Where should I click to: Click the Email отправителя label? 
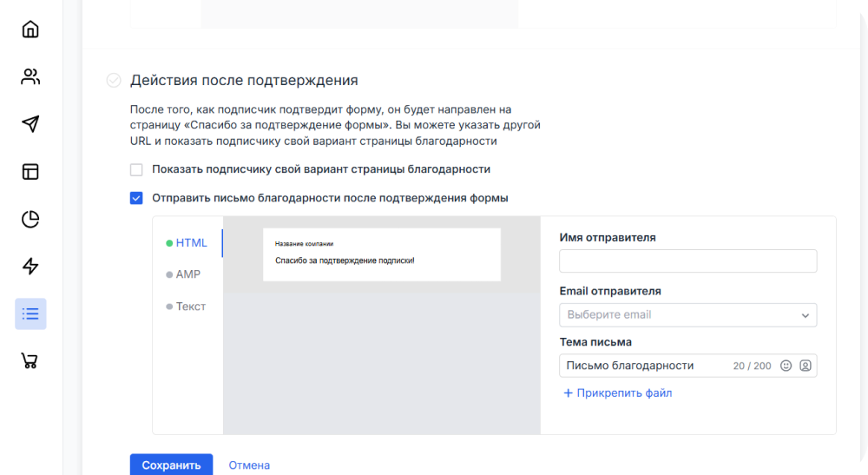tap(610, 291)
